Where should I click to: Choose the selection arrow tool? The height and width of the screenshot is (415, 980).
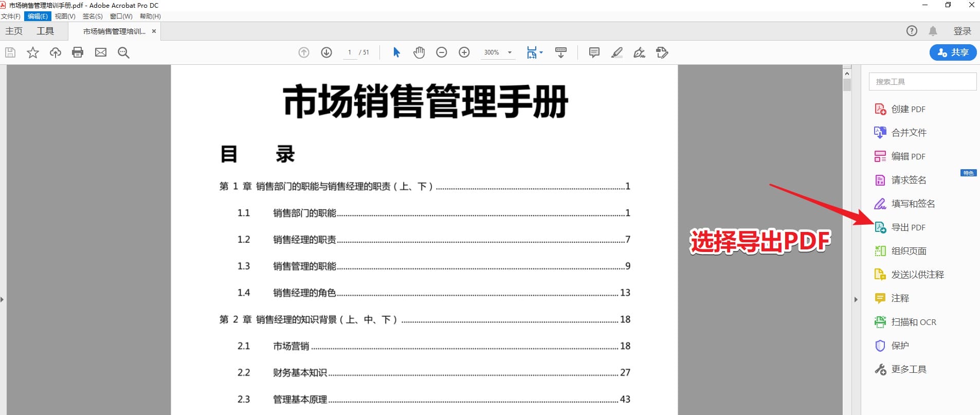(396, 52)
